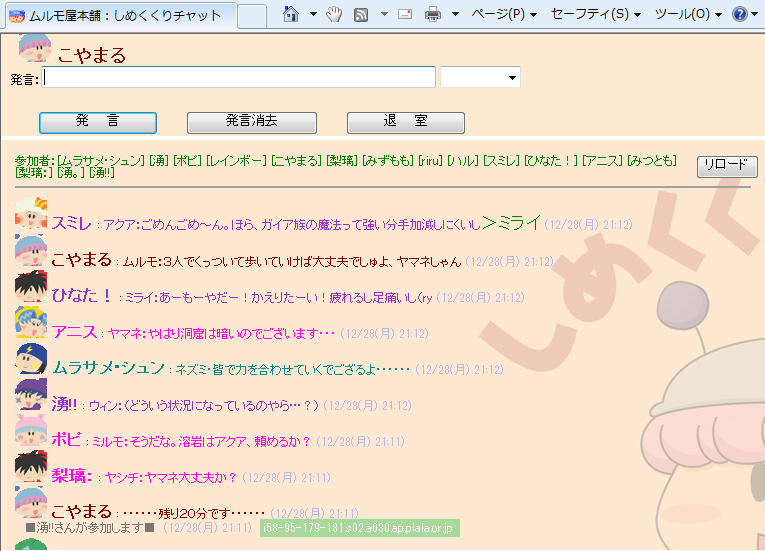The image size is (765, 551).
Task: Click the avatar beside ひなた！'s message
Action: point(31,286)
